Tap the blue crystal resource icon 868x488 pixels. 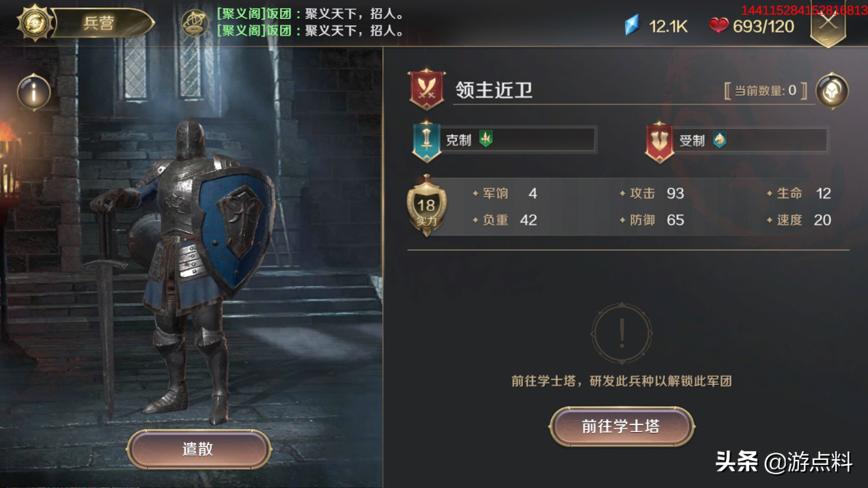coord(633,27)
